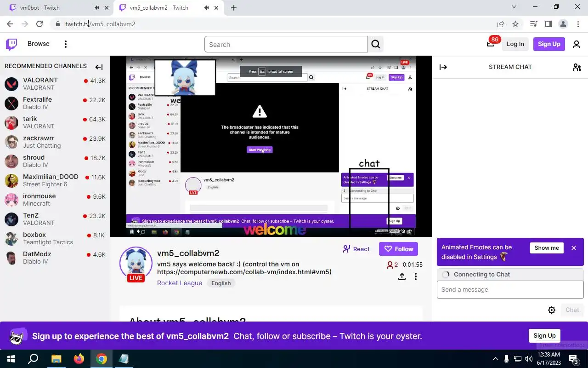This screenshot has width=588, height=368.
Task: Open a new browser tab
Action: pyautogui.click(x=234, y=8)
